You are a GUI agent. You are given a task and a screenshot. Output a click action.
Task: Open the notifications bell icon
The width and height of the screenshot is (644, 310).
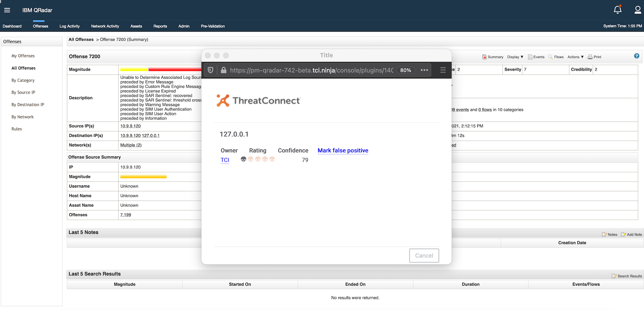click(x=617, y=10)
